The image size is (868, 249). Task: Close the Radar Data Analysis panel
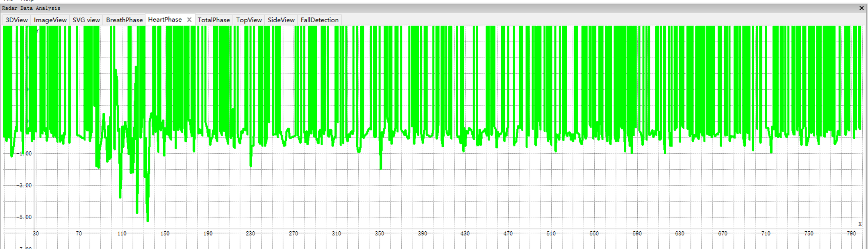pyautogui.click(x=861, y=8)
